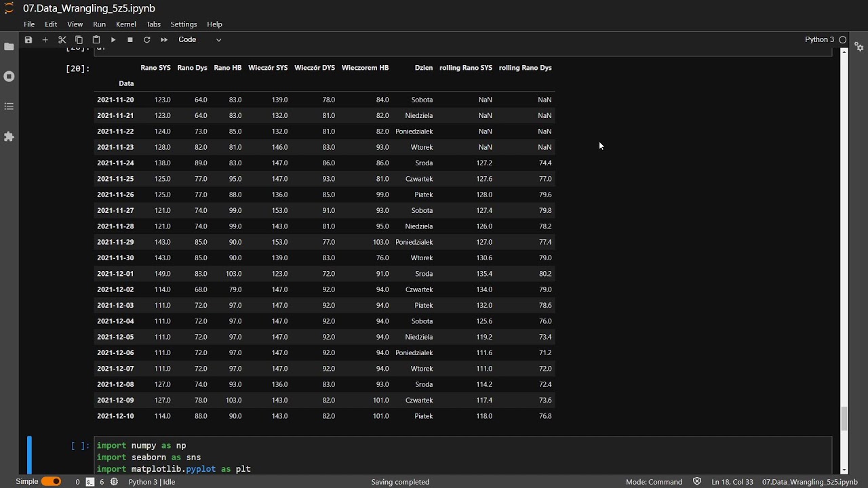Click the '07.Data_Wrangling_5z5.ipynb' name in status bar
Screen dimensions: 868x488
pyautogui.click(x=810, y=482)
